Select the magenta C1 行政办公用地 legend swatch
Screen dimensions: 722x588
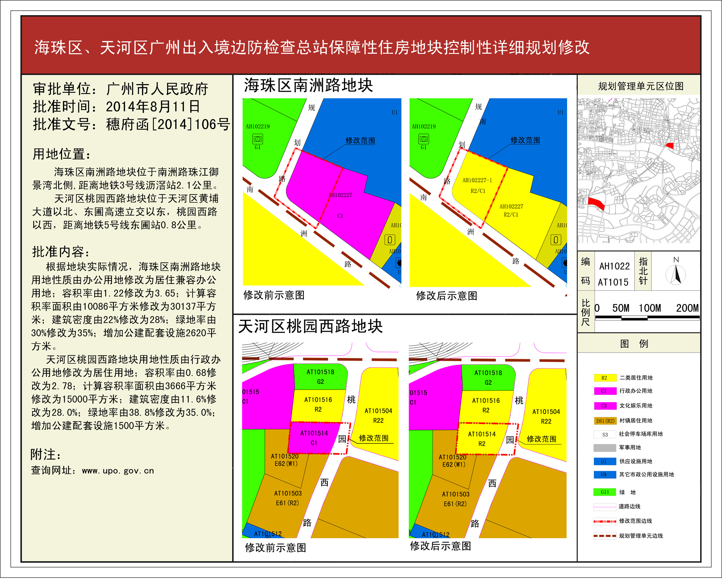pyautogui.click(x=605, y=391)
